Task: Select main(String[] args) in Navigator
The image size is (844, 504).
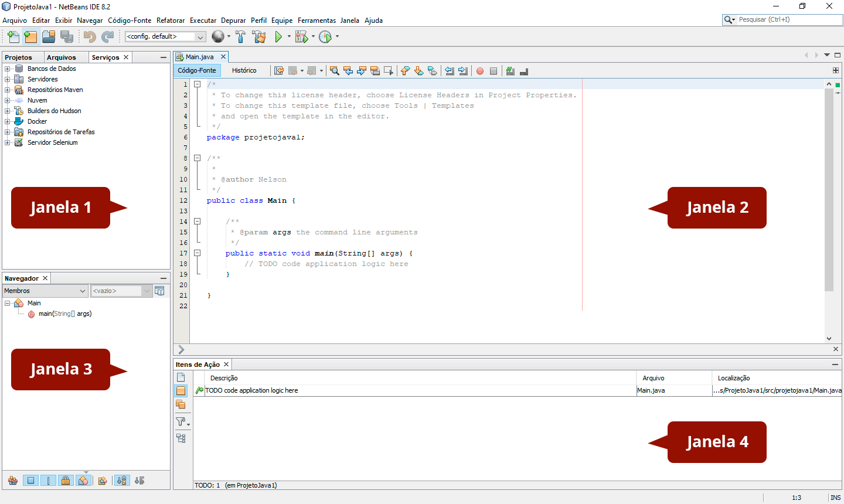Action: [x=65, y=314]
